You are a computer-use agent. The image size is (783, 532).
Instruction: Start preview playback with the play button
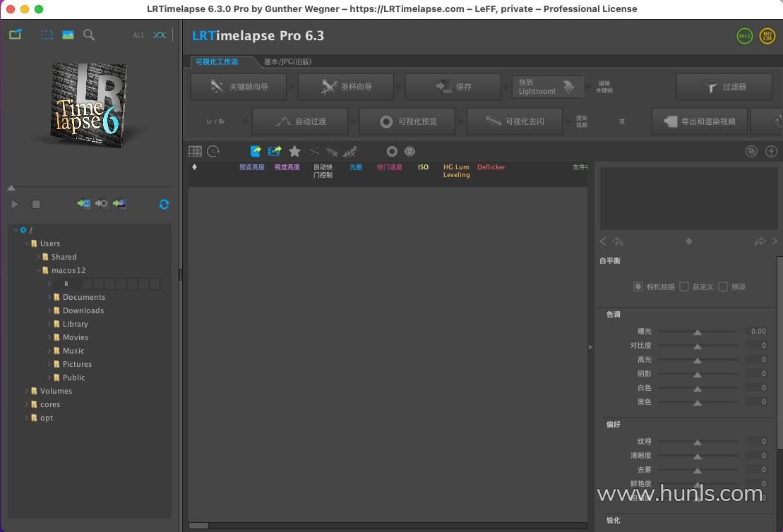(x=15, y=204)
